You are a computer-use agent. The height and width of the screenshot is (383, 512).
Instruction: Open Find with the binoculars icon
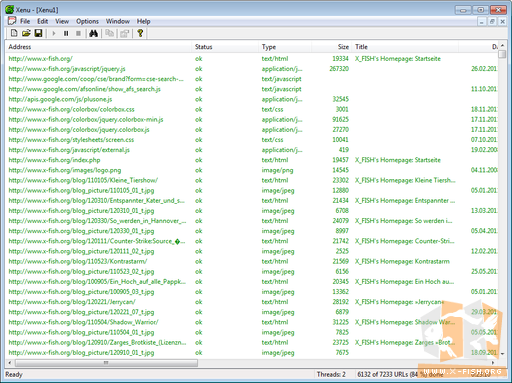(93, 33)
